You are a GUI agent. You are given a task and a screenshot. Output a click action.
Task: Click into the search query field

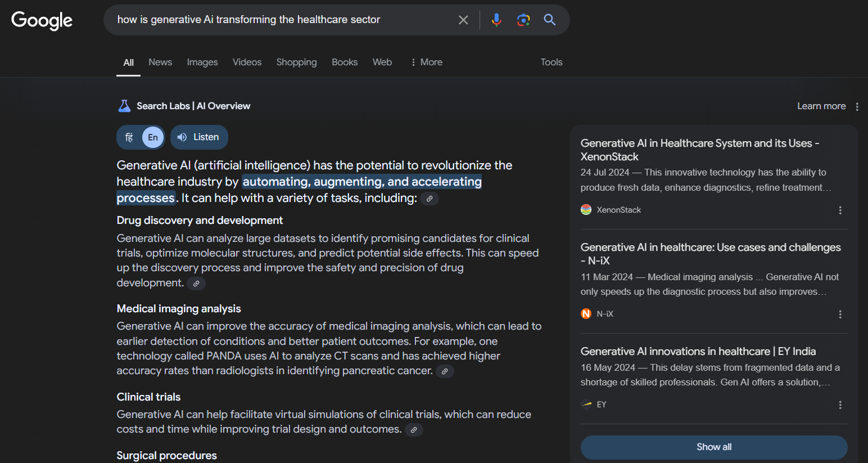pyautogui.click(x=281, y=20)
